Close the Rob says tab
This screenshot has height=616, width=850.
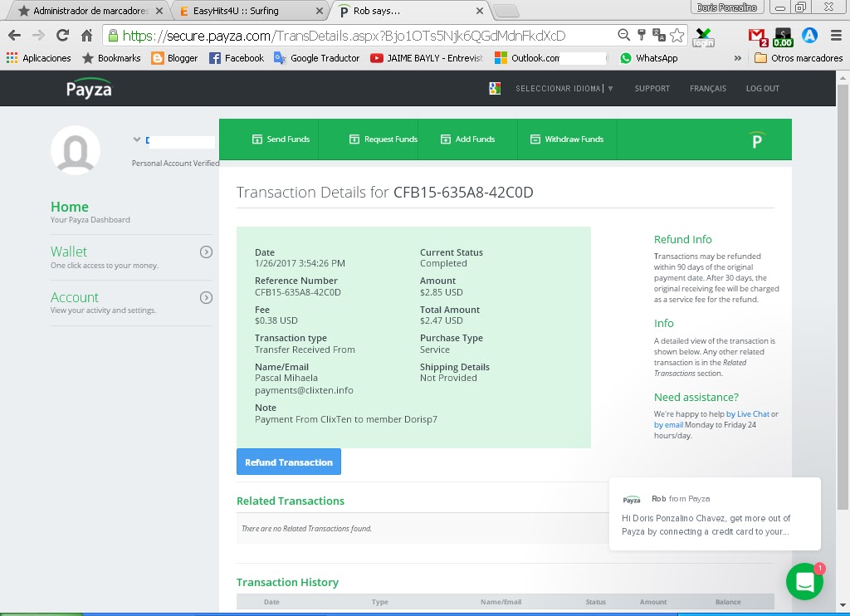click(480, 11)
